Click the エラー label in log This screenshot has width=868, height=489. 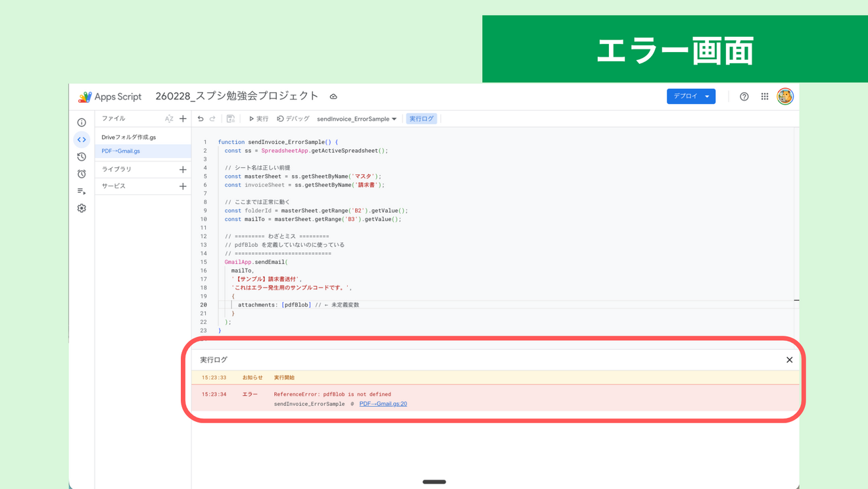tap(250, 395)
